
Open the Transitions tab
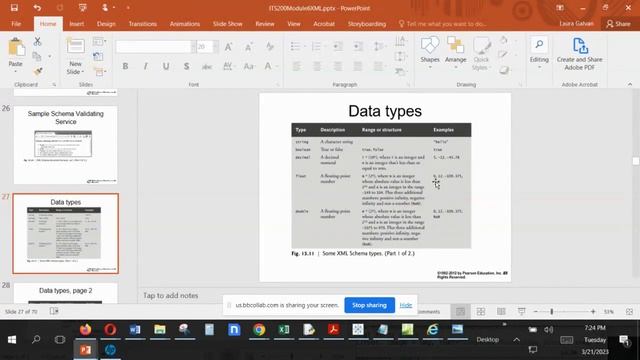pos(142,24)
